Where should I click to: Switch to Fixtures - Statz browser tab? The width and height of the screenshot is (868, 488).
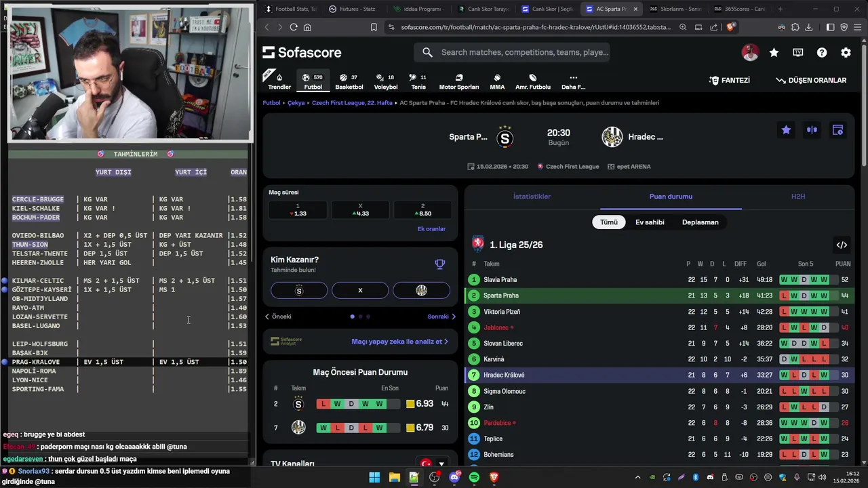pyautogui.click(x=353, y=9)
